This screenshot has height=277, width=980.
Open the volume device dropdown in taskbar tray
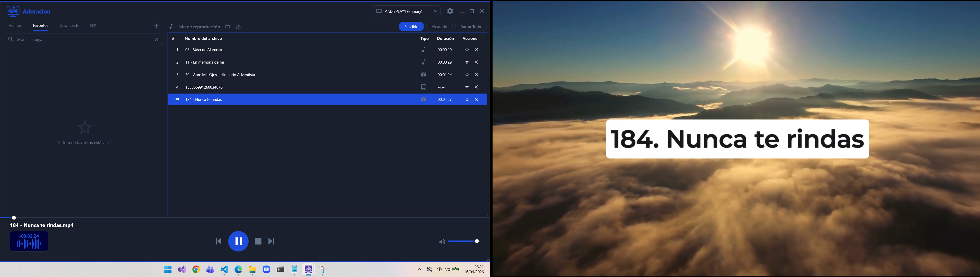pyautogui.click(x=447, y=269)
